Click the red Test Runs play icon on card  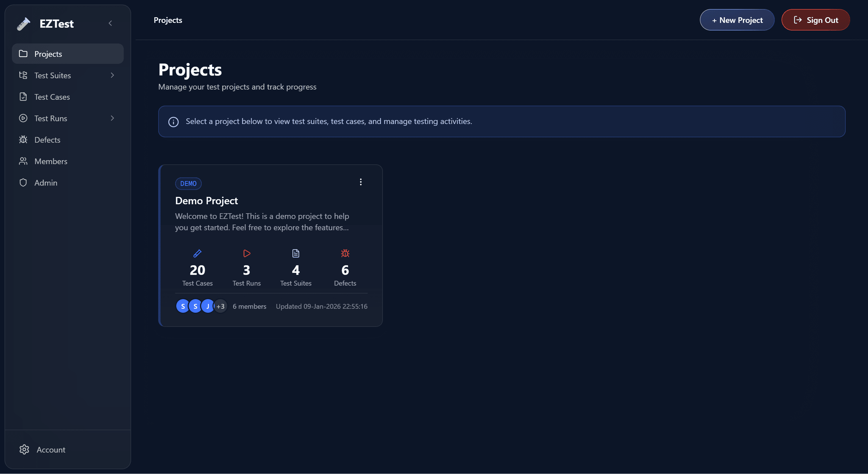(247, 253)
